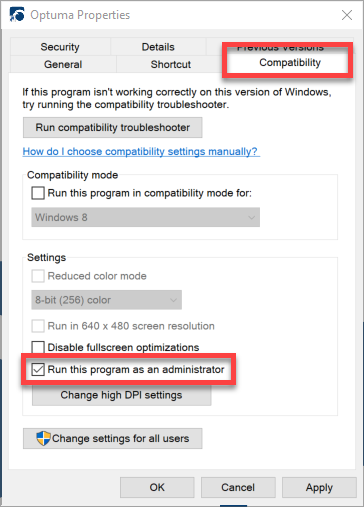Go to the Shortcut tab

click(171, 64)
